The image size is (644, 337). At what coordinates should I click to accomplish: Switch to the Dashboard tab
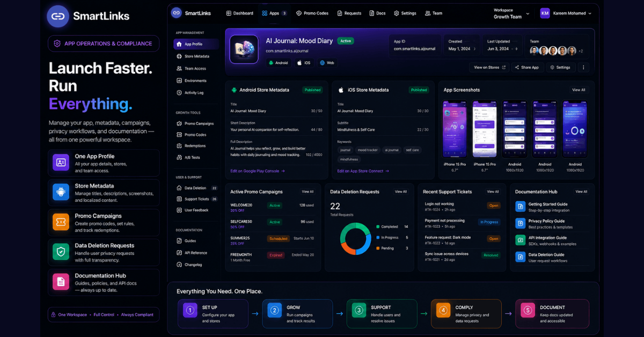(240, 13)
